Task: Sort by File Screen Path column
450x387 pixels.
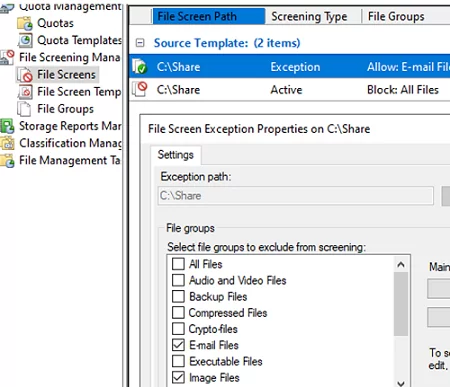Action: tap(209, 16)
